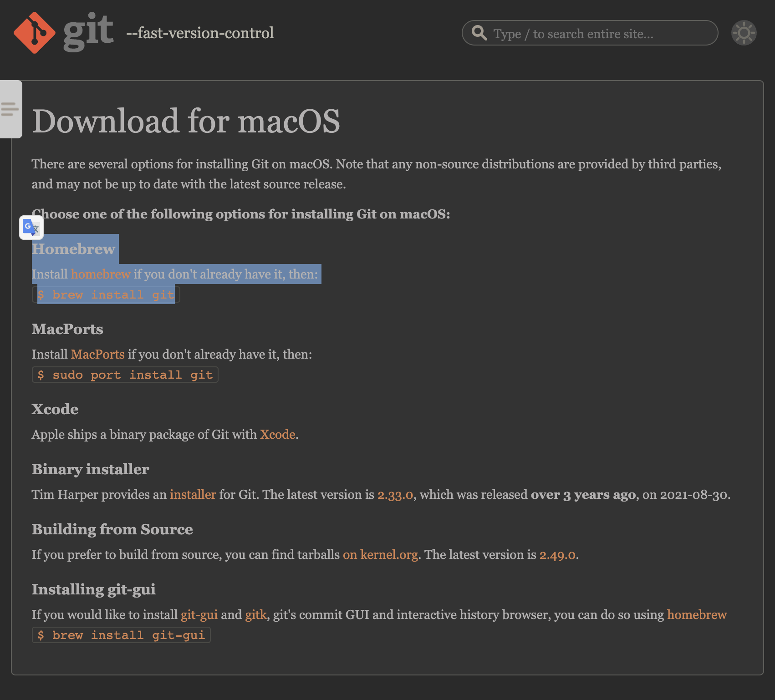The height and width of the screenshot is (700, 775).
Task: Open the git-gui link
Action: [x=199, y=615]
